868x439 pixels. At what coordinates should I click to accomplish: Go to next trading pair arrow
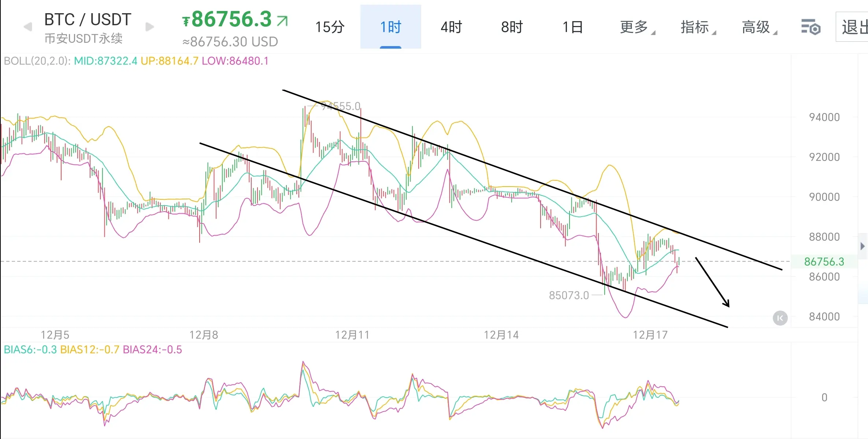click(149, 27)
